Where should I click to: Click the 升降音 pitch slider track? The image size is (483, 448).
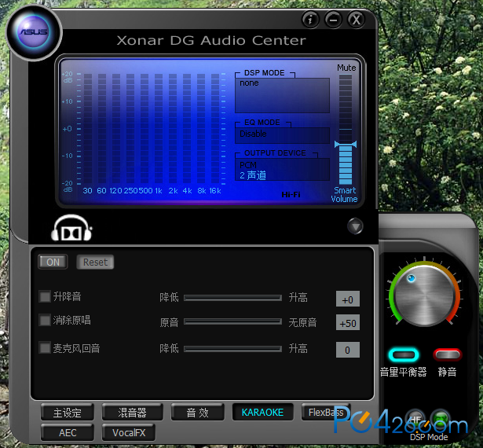point(232,298)
